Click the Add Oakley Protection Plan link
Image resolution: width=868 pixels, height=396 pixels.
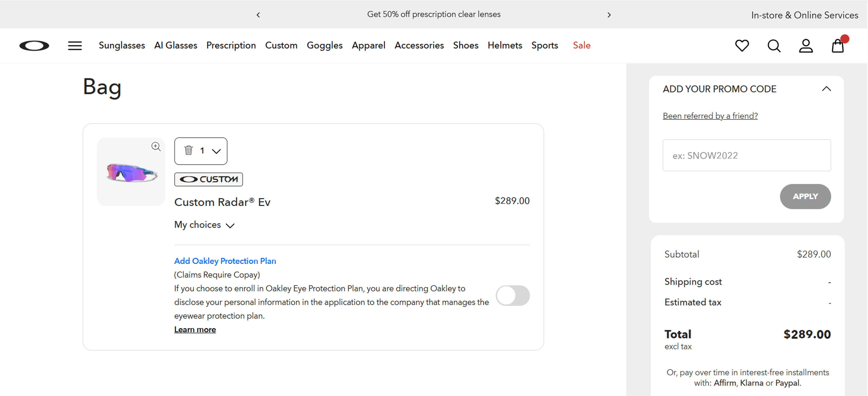[x=225, y=261]
